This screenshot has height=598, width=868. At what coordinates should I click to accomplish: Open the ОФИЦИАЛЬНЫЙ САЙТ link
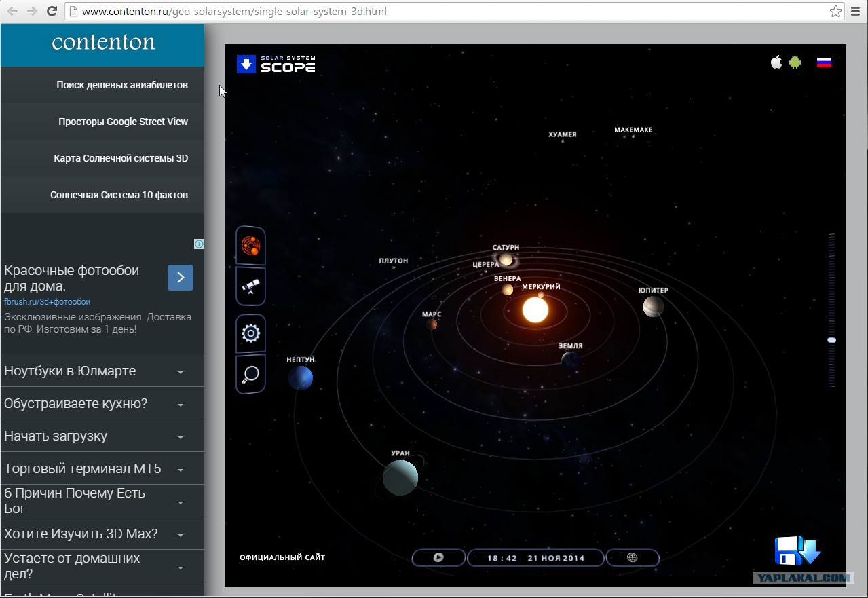pos(282,558)
